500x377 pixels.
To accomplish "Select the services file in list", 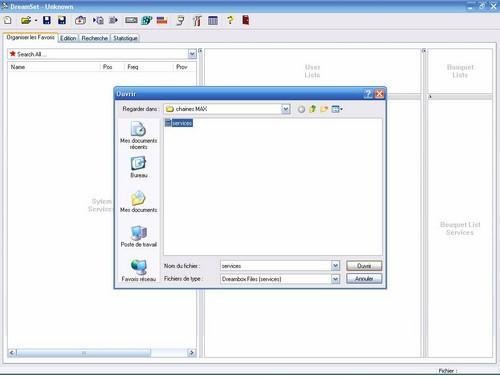I will (x=179, y=123).
